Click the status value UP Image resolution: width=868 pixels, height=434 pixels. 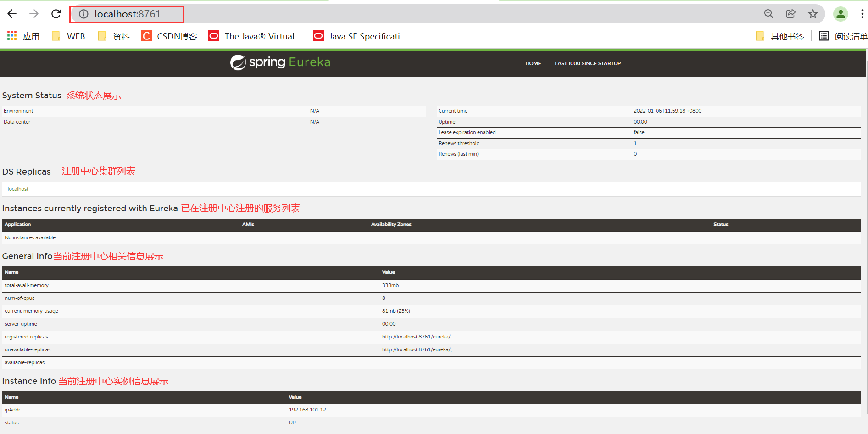tap(292, 423)
